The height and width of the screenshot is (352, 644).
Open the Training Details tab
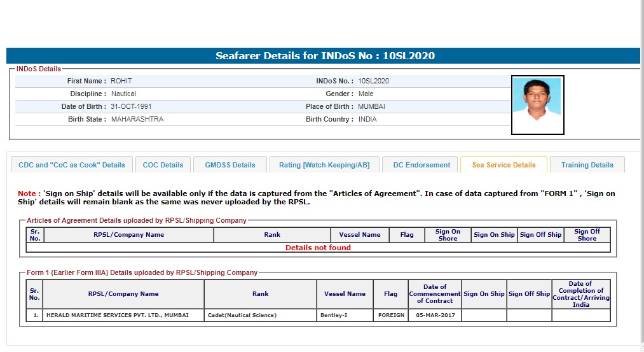click(587, 165)
